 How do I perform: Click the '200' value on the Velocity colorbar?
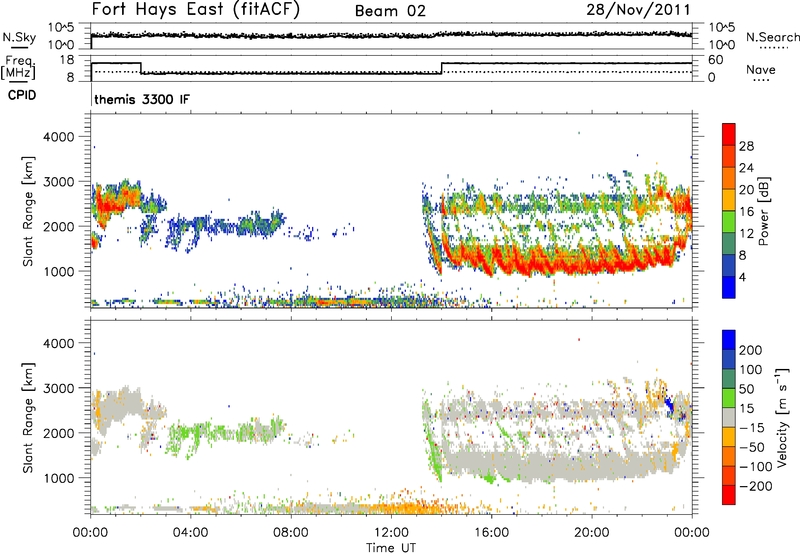tap(751, 350)
